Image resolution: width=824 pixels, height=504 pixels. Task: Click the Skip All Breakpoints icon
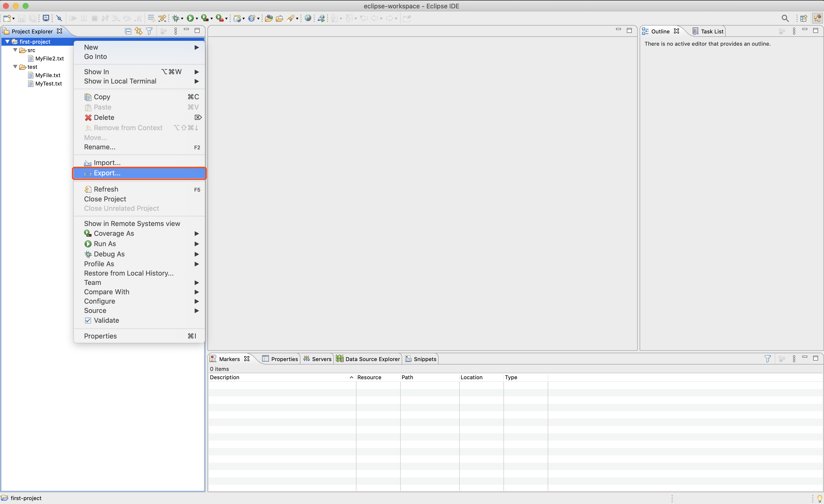pyautogui.click(x=59, y=18)
